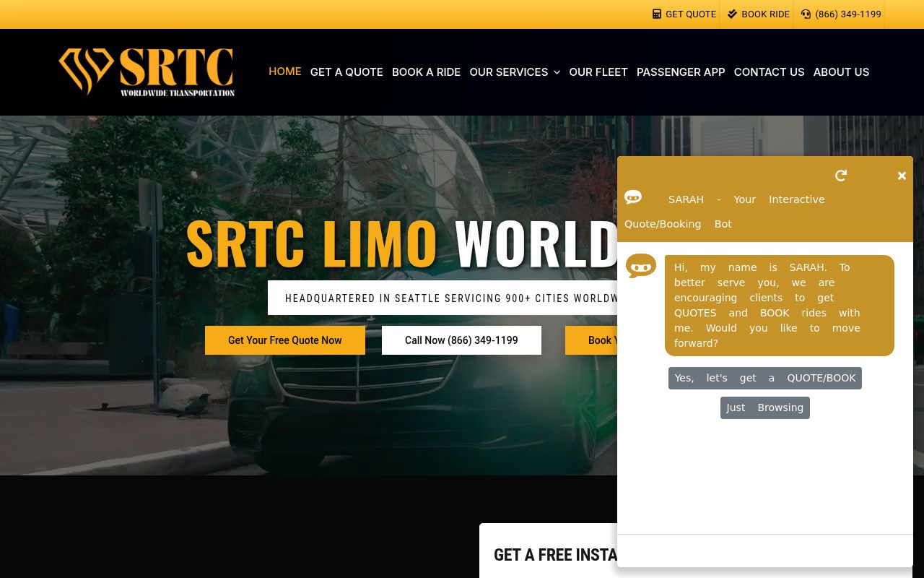Screen dimensions: 924x578
Task: Choose Yes, let's get a QUOTE/BOOK
Action: click(x=765, y=378)
